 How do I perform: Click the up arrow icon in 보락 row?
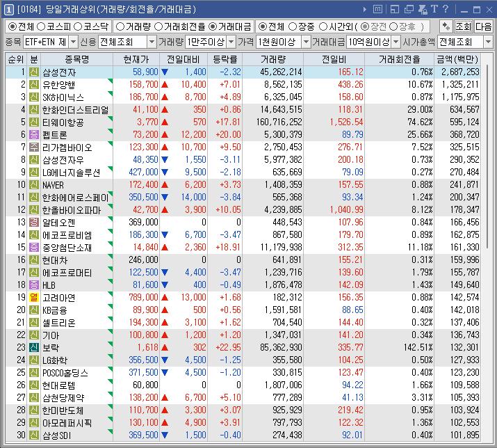tap(165, 347)
